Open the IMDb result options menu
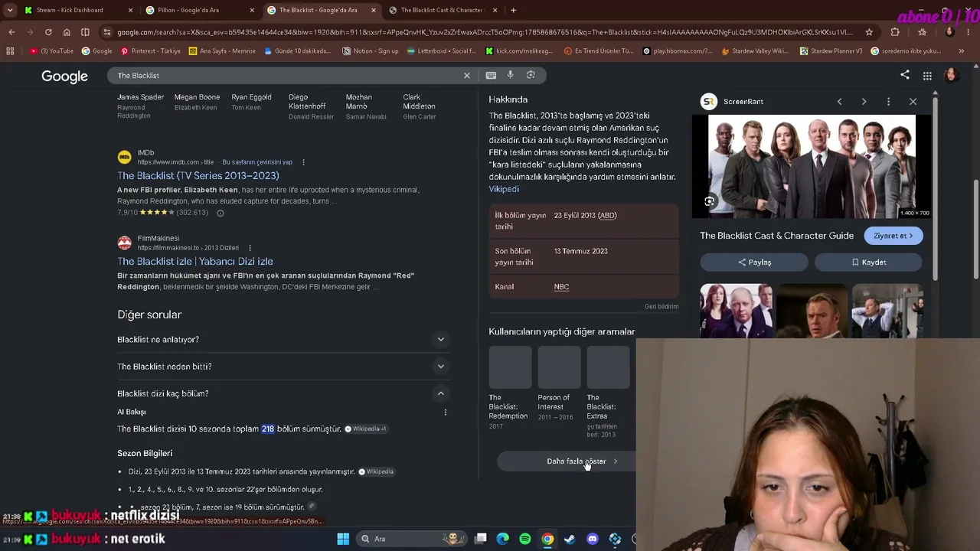 (x=303, y=162)
